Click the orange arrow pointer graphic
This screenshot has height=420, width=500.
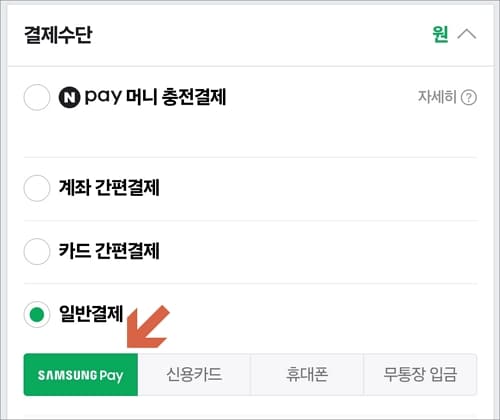pyautogui.click(x=148, y=327)
